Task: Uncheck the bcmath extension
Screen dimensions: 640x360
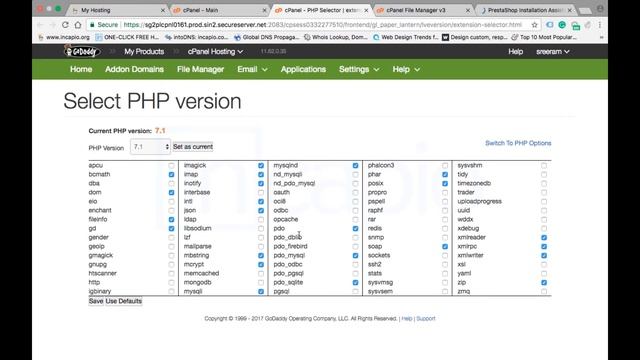Action: pos(171,175)
